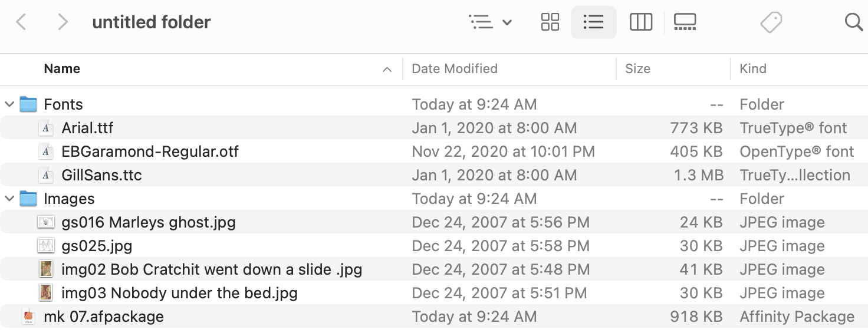Click the 918 KB size value
Viewport: 868px width, 336px height.
(696, 317)
